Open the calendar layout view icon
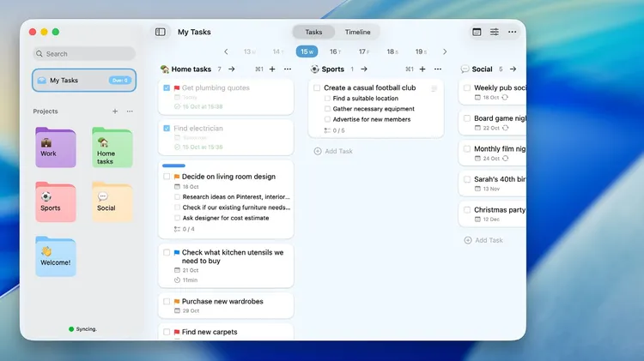The height and width of the screenshot is (361, 644). tap(477, 32)
